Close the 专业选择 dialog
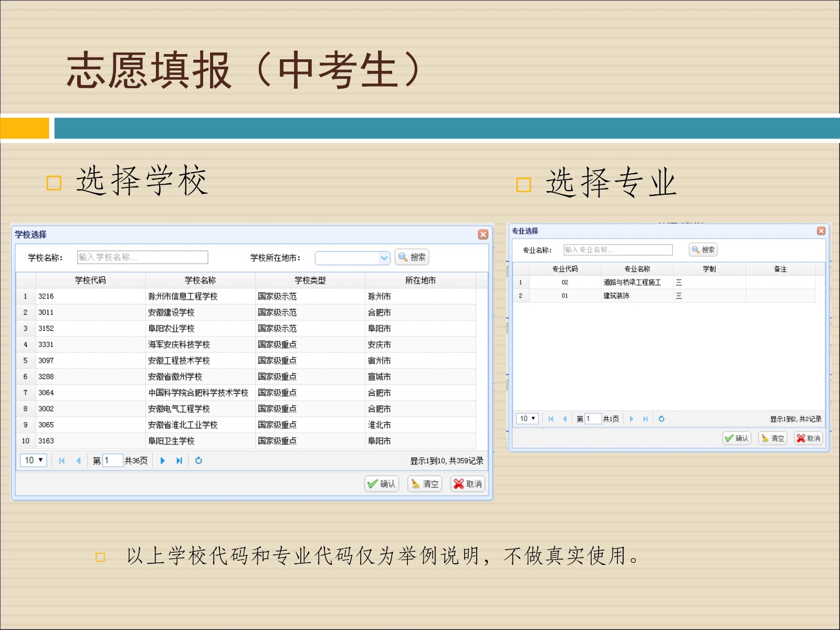 [821, 231]
